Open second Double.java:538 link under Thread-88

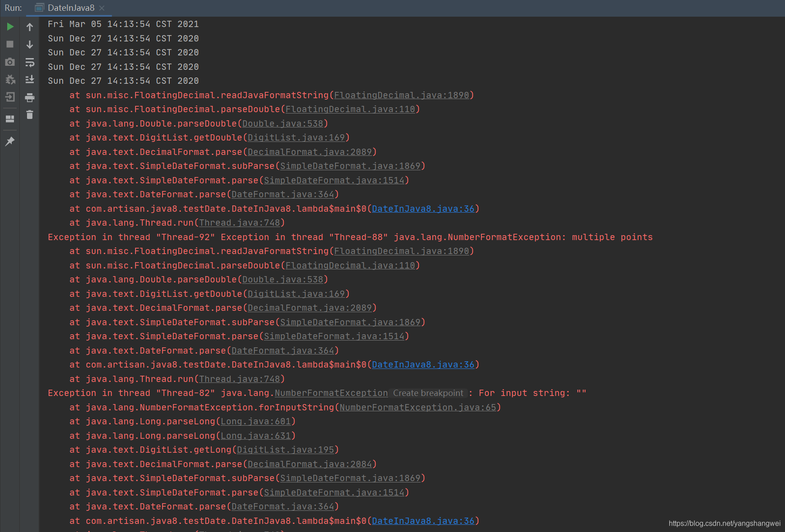(x=282, y=279)
